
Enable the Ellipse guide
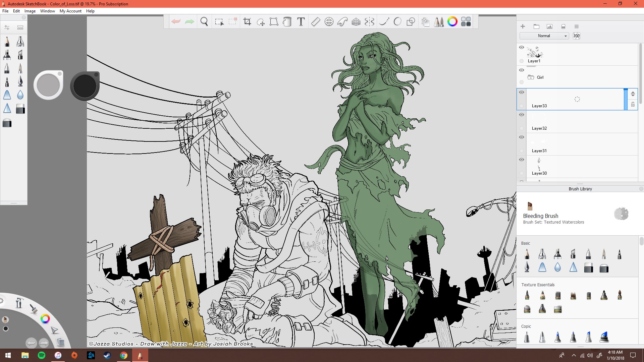[x=329, y=22]
